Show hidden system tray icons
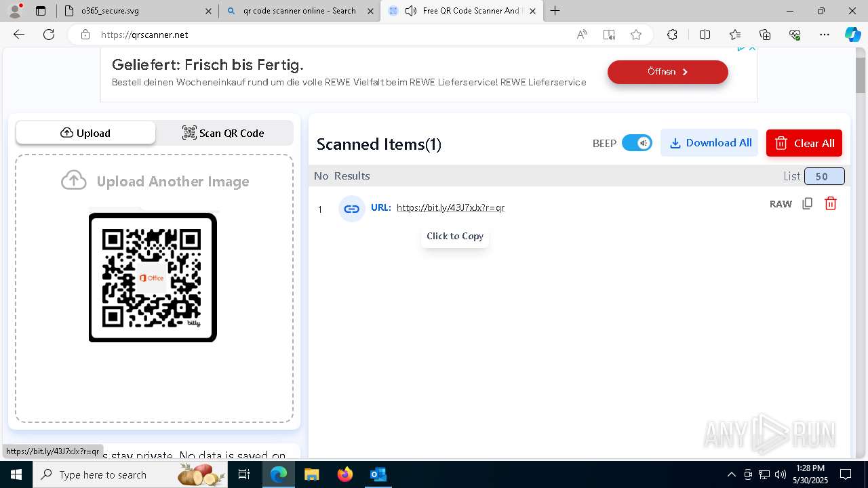Viewport: 868px width, 488px height. coord(731,474)
